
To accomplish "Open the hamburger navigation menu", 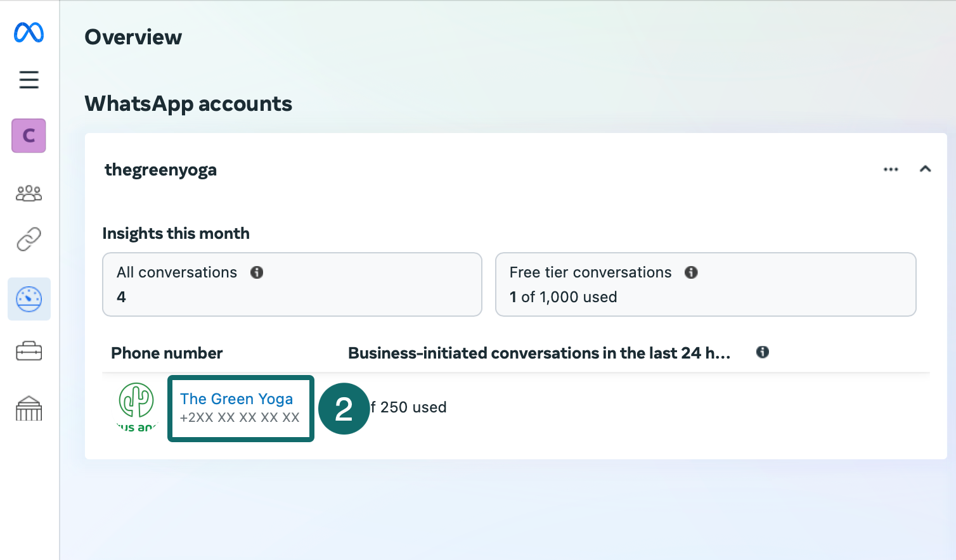I will [x=29, y=80].
